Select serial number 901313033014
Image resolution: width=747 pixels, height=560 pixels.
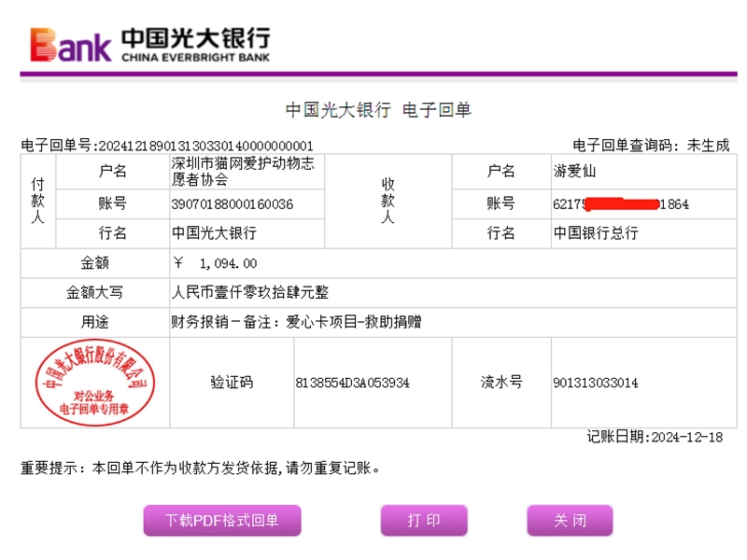point(596,383)
